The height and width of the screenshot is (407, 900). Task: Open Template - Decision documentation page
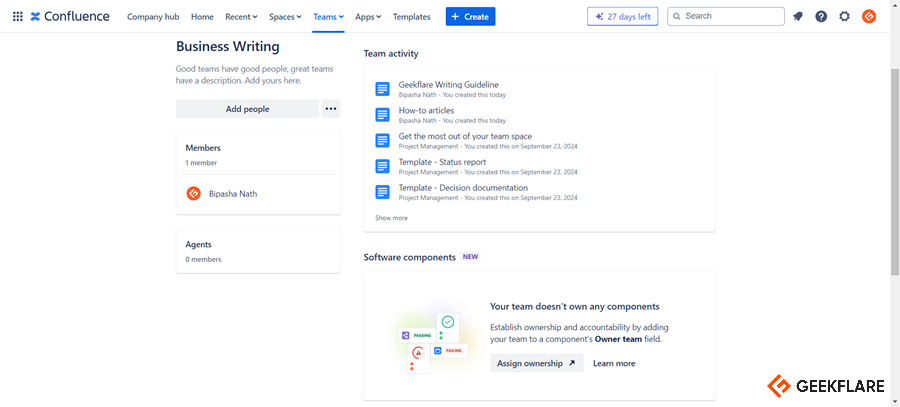tap(463, 188)
